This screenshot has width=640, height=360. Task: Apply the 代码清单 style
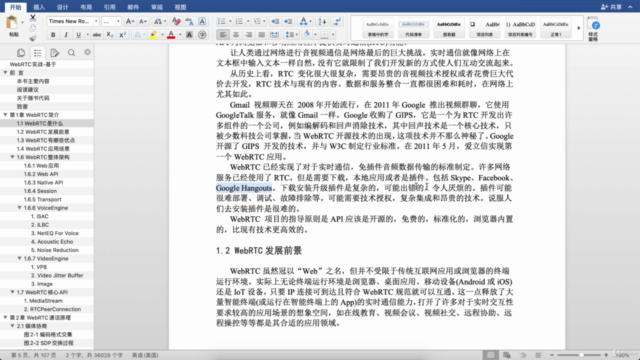click(413, 28)
